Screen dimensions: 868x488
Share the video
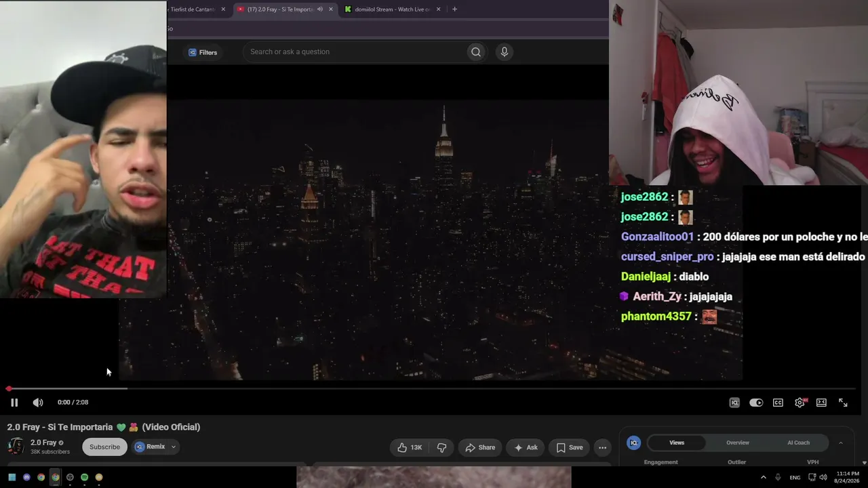coord(480,447)
